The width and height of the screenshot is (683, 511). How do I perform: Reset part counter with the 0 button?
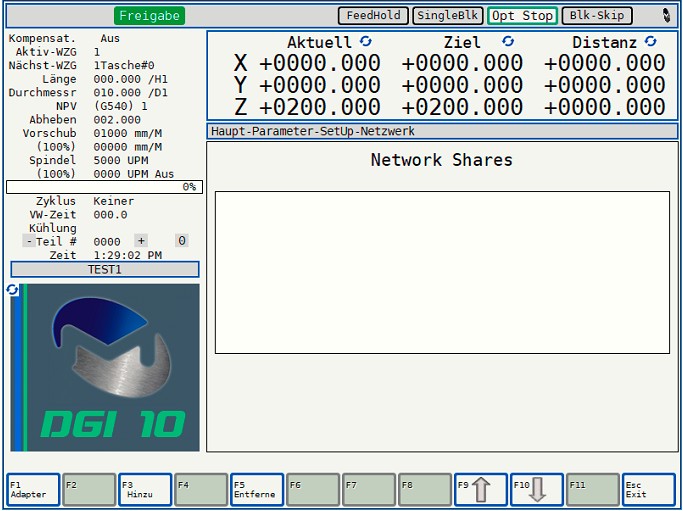182,240
